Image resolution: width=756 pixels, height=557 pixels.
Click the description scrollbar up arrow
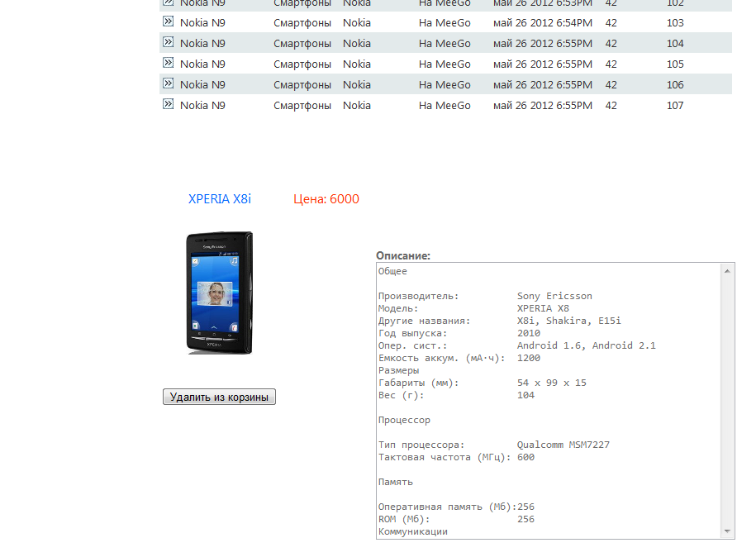727,272
